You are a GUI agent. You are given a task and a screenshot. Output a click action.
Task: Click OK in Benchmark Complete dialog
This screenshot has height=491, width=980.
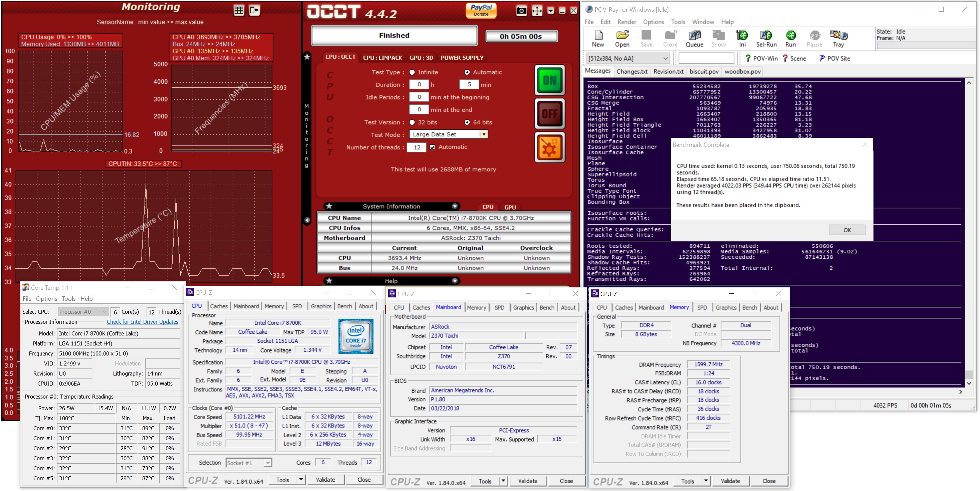(x=847, y=230)
